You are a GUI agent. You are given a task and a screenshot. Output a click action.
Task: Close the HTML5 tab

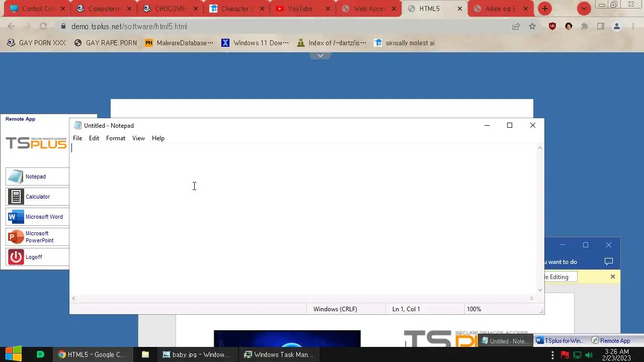(x=459, y=9)
